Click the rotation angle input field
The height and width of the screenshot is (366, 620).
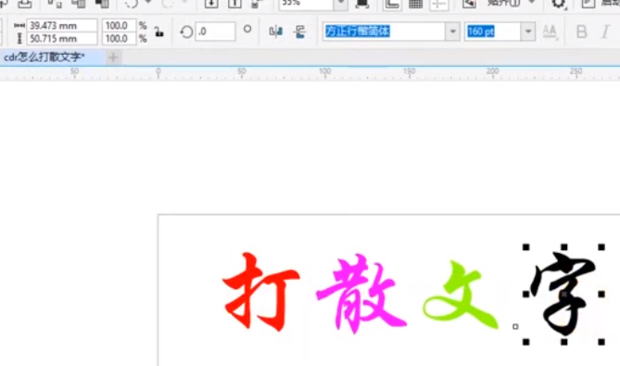215,32
